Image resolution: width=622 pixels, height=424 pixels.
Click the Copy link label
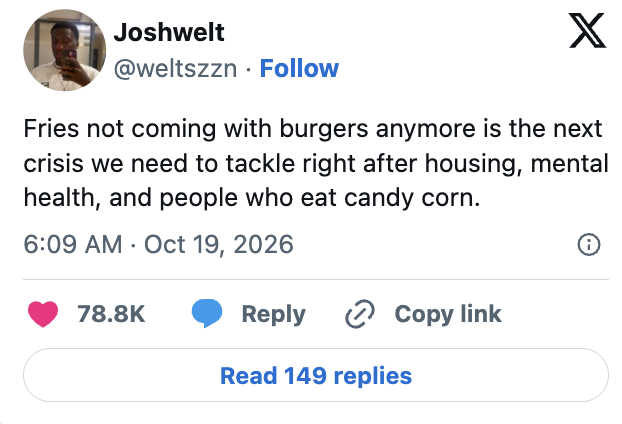[448, 314]
